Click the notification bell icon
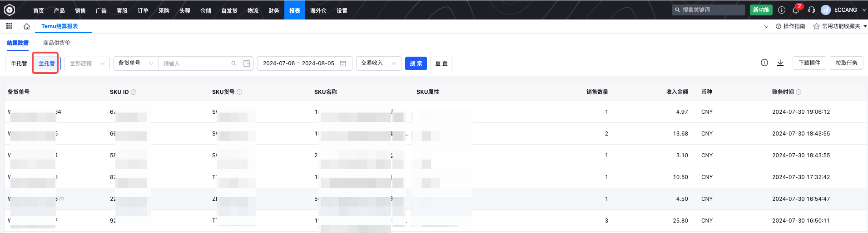 (796, 10)
